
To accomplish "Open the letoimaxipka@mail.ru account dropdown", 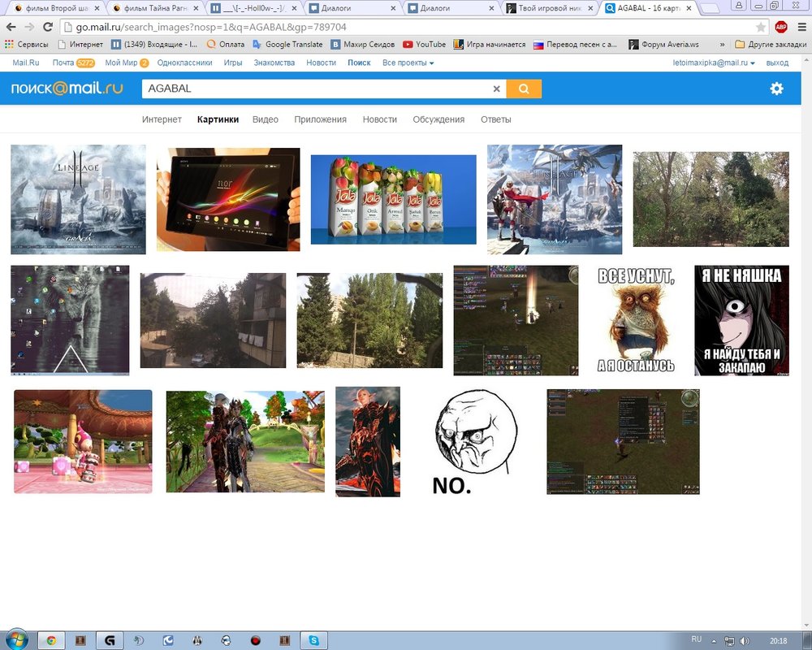I will tap(714, 63).
